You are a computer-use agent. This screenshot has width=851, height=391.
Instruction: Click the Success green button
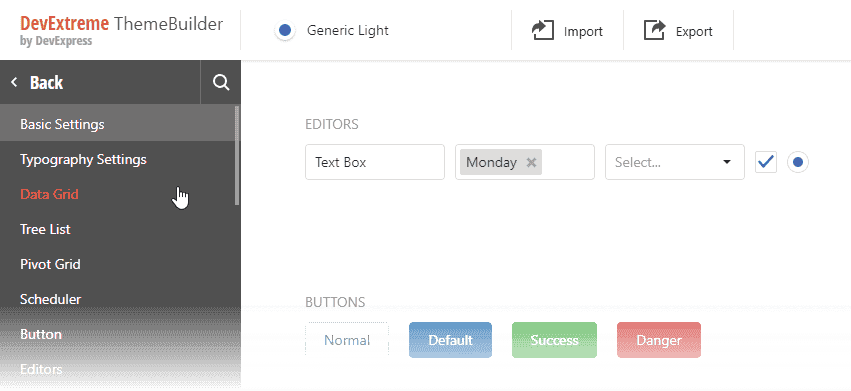pos(554,340)
